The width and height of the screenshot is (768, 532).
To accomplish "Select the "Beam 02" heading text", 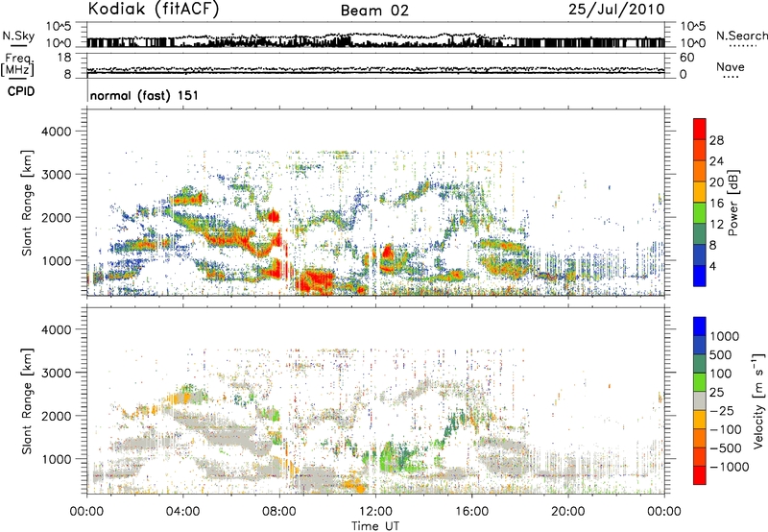I will pyautogui.click(x=374, y=11).
